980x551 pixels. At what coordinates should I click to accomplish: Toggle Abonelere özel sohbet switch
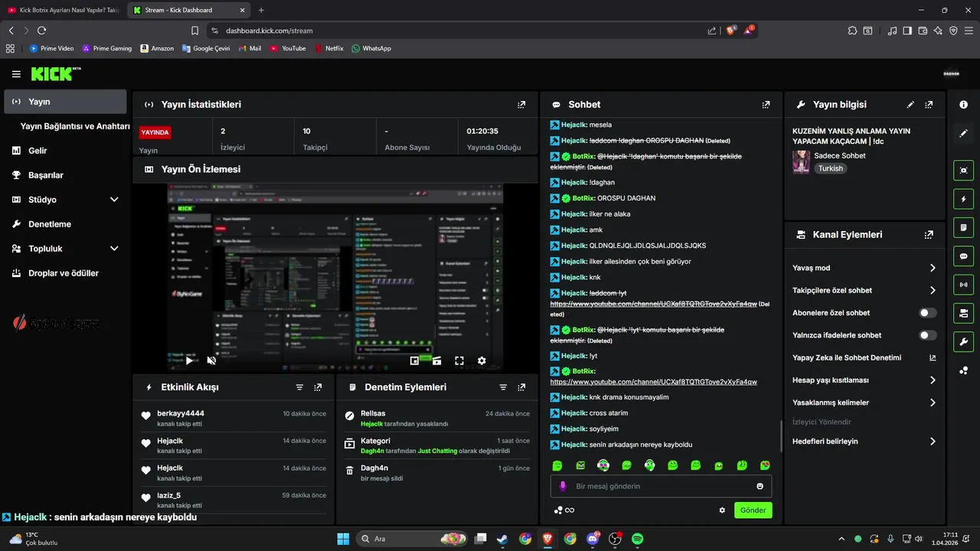[927, 313]
